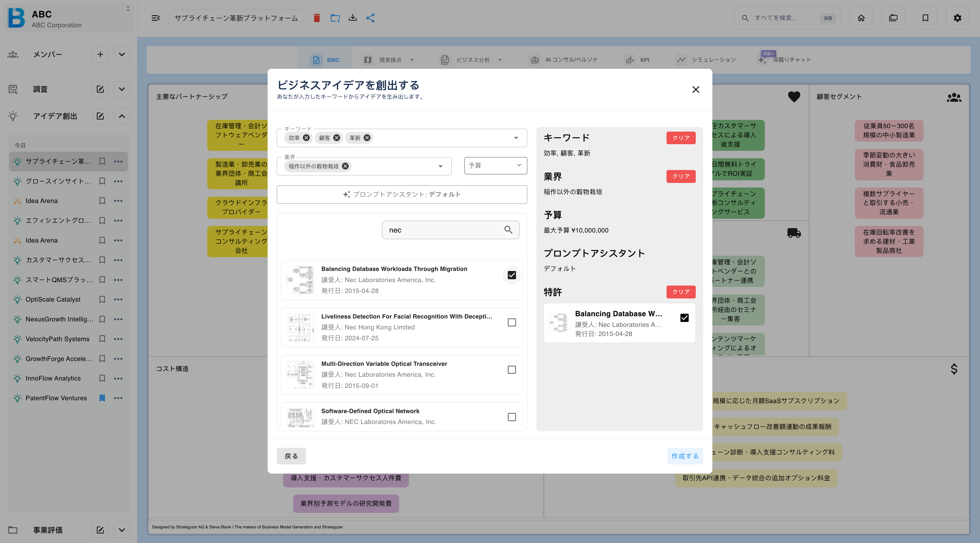Focus the すべてを検索 search box
This screenshot has height=543, width=980.
click(787, 18)
